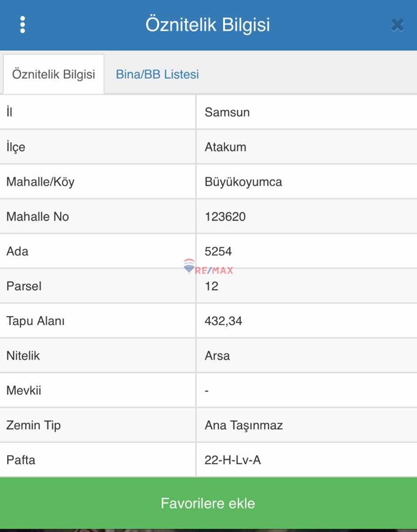The height and width of the screenshot is (532, 417).
Task: Click the RE/MAX balloon logo watermark
Action: 189,265
